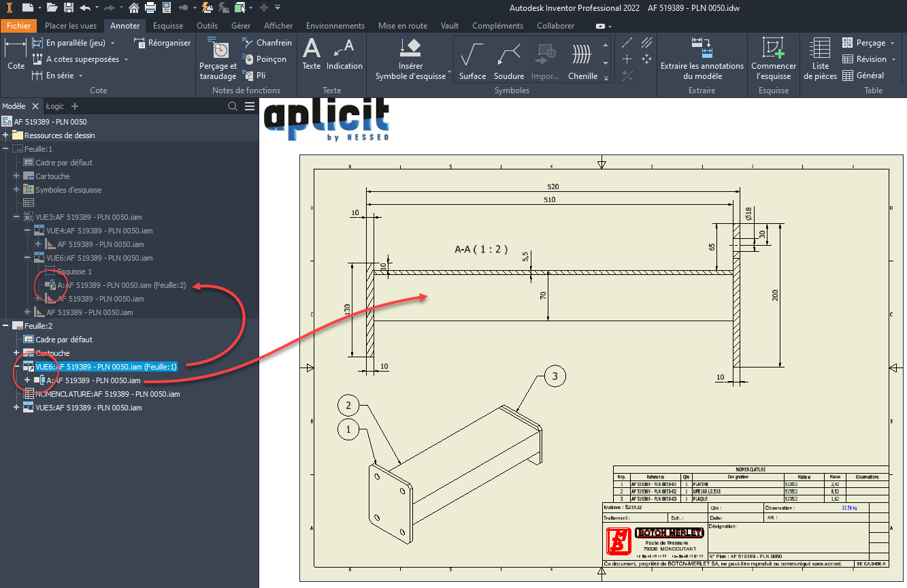Insert a Chenille weld symbol

[x=582, y=60]
